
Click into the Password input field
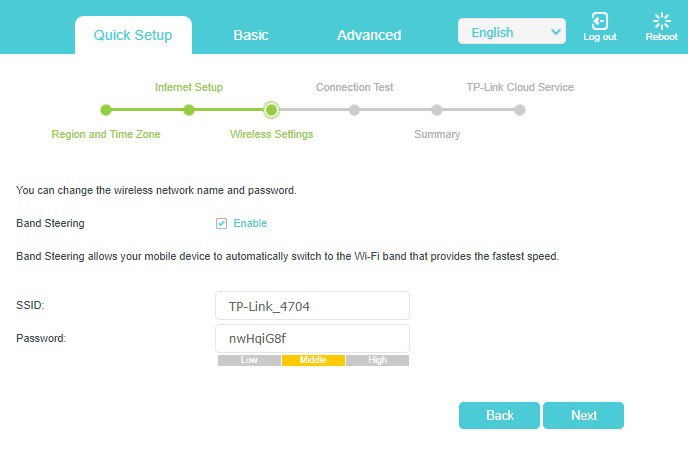312,339
